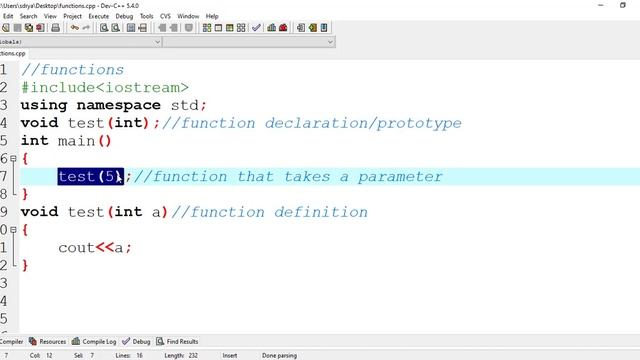Image resolution: width=640 pixels, height=360 pixels.
Task: Click the 'cout<<a;' statement
Action: [x=95, y=248]
